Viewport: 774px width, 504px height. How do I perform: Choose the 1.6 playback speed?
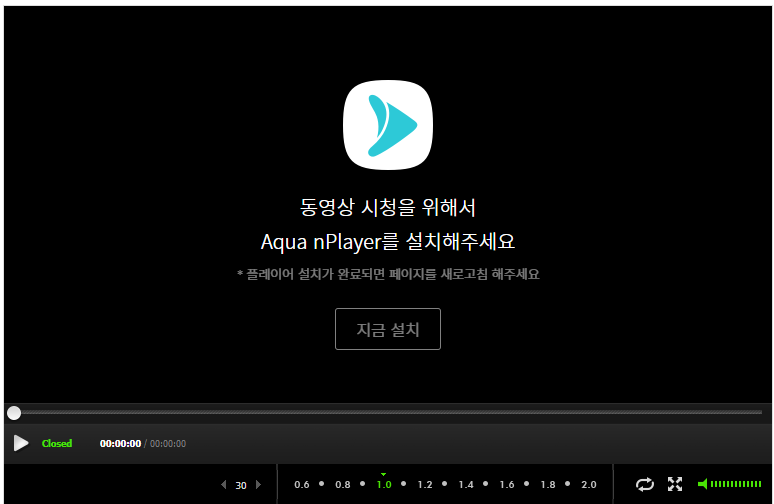[x=506, y=485]
